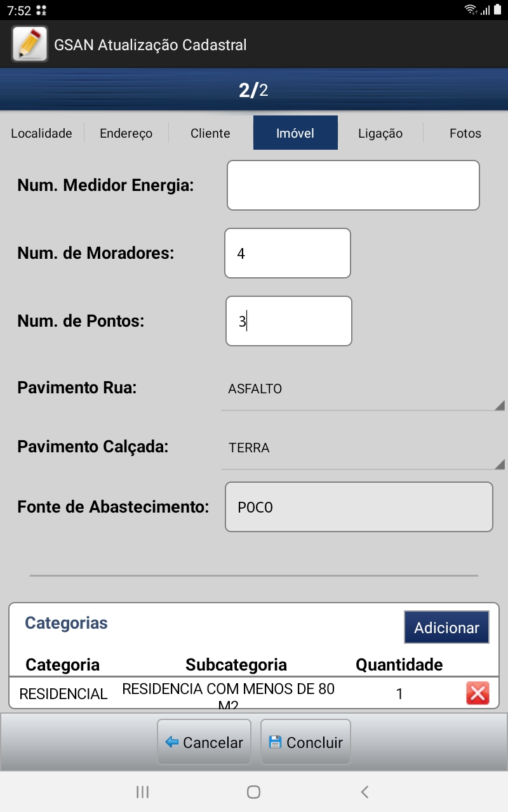Select the Ligação tab

[380, 133]
